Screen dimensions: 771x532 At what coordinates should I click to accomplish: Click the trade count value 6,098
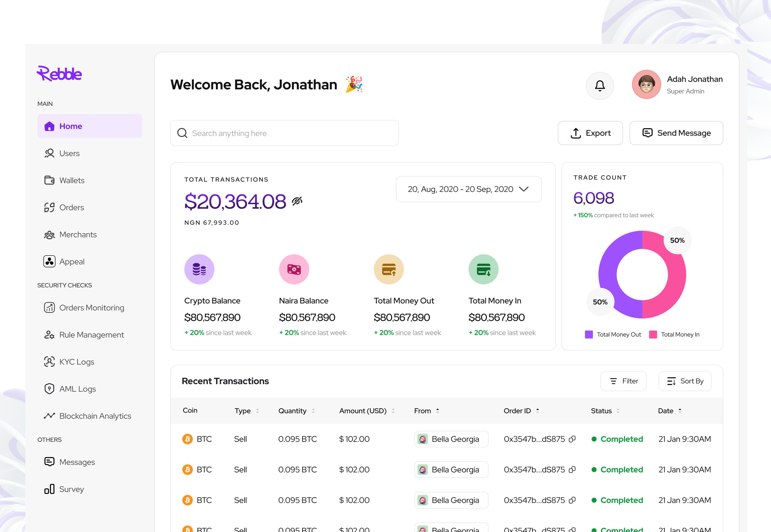[594, 198]
